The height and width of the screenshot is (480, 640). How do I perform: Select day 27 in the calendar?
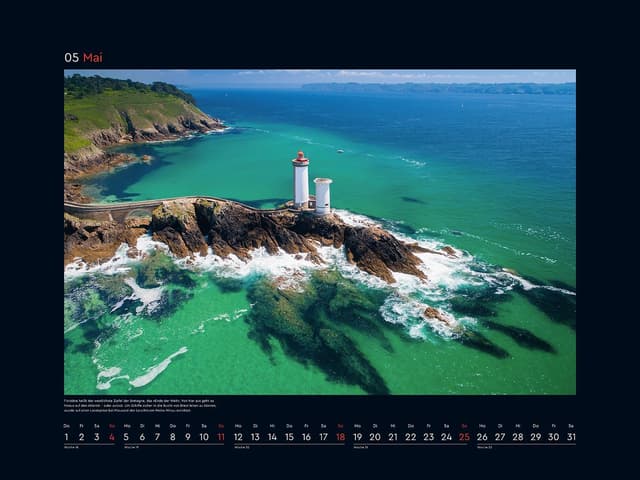[x=500, y=437]
